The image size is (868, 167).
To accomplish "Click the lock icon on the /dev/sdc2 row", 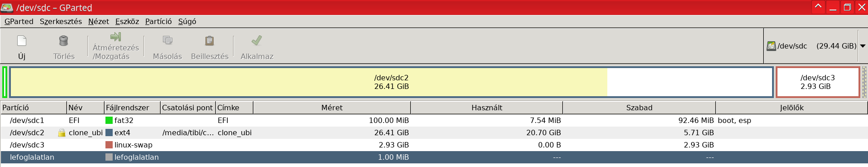I will click(x=62, y=133).
